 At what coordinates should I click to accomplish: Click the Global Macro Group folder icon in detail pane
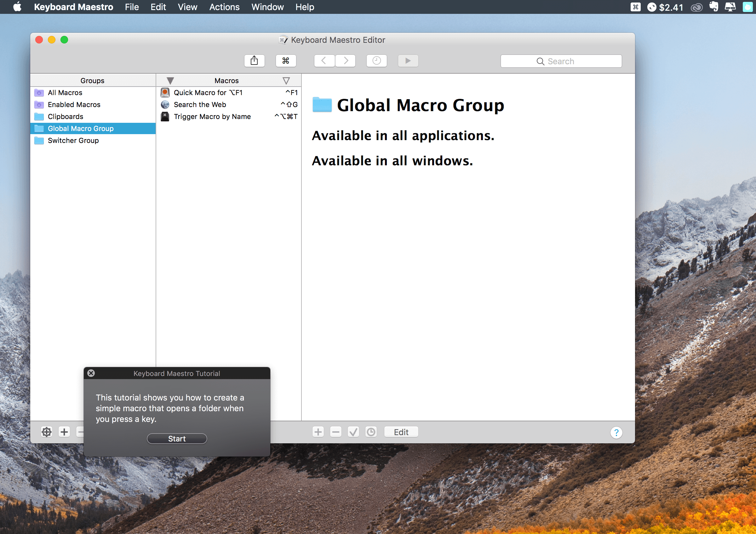pos(322,105)
